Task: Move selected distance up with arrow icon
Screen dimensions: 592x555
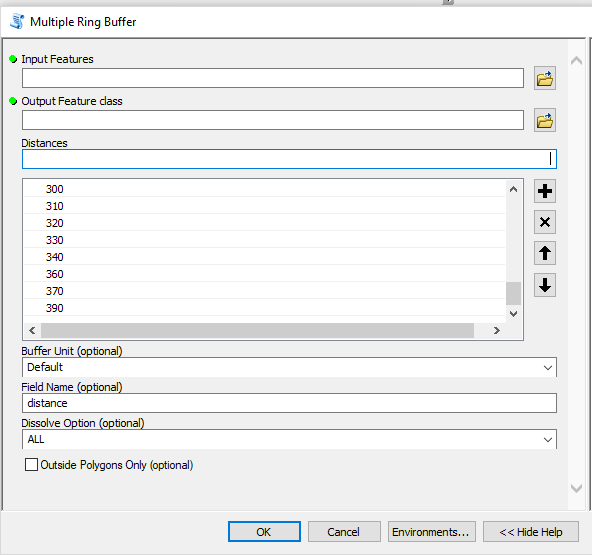Action: click(x=544, y=253)
